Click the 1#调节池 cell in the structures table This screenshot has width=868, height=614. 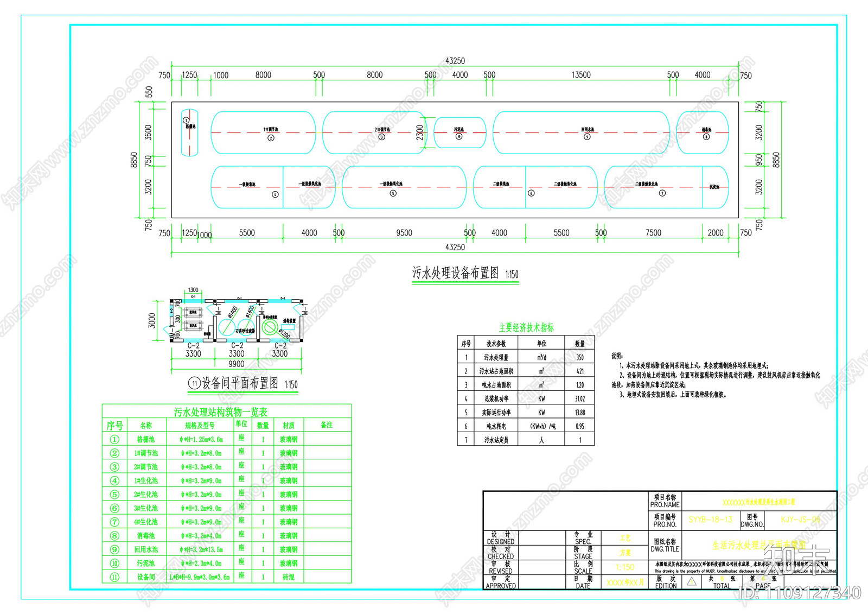pos(146,453)
